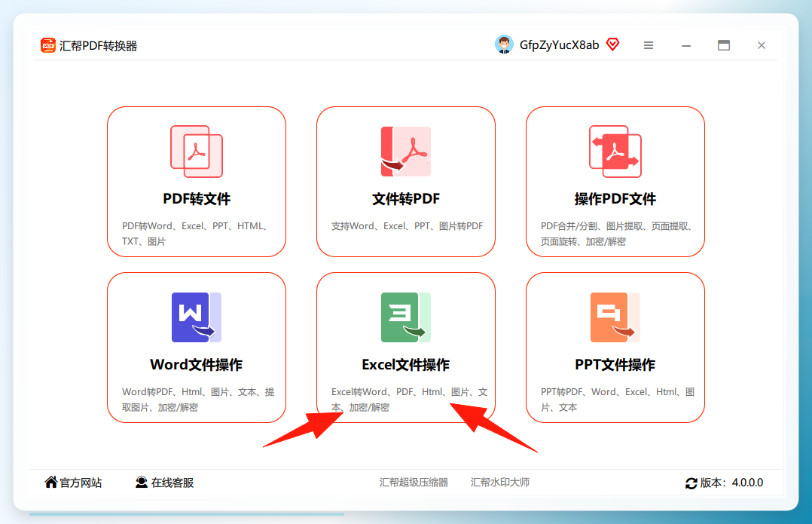The image size is (812, 524).
Task: Click description '支持Word、Excel、PPT、图片转PDF'
Action: pos(407,226)
